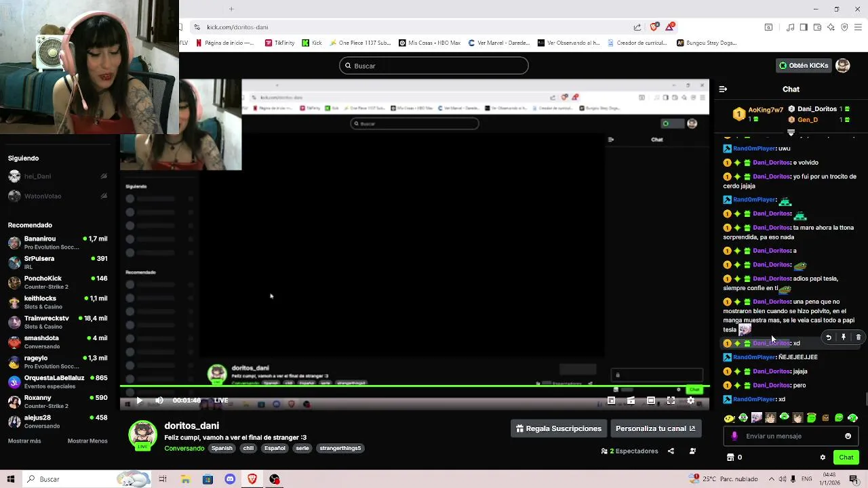Open Windows Start menu
This screenshot has height=488, width=868.
[x=10, y=479]
